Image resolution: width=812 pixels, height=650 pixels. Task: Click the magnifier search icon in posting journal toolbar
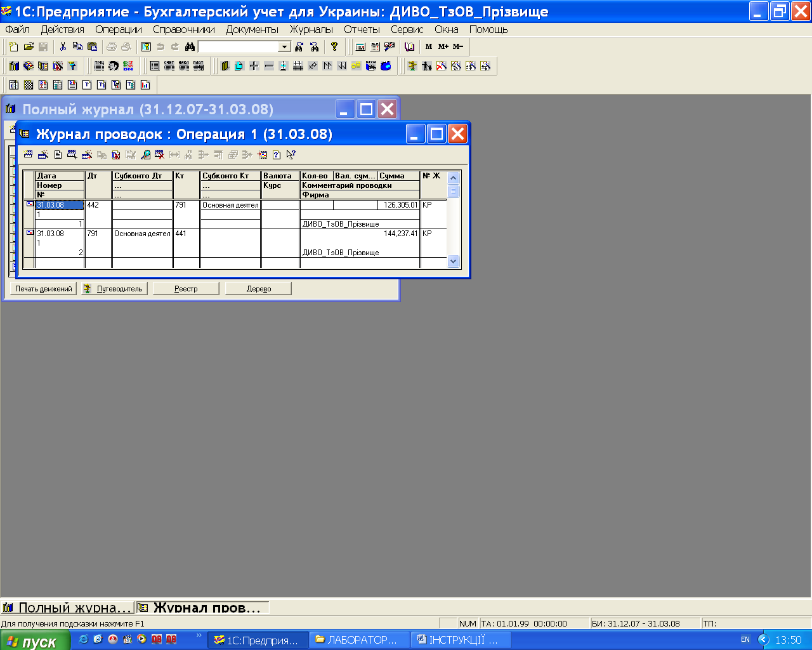click(145, 154)
